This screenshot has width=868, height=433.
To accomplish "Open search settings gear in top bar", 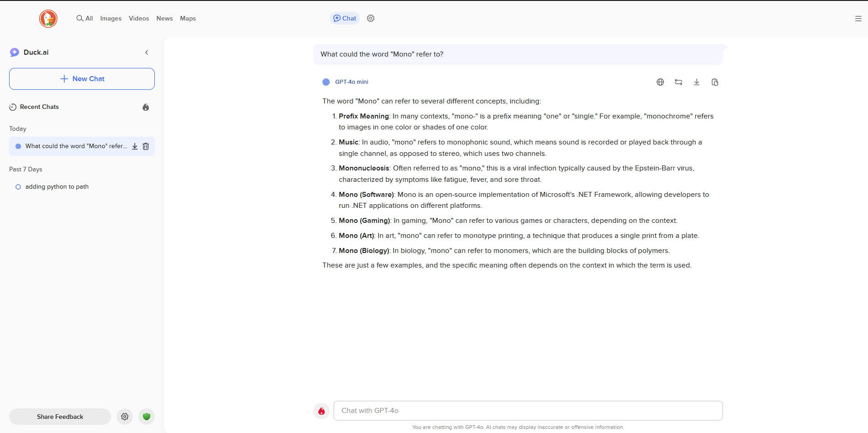I will [371, 18].
